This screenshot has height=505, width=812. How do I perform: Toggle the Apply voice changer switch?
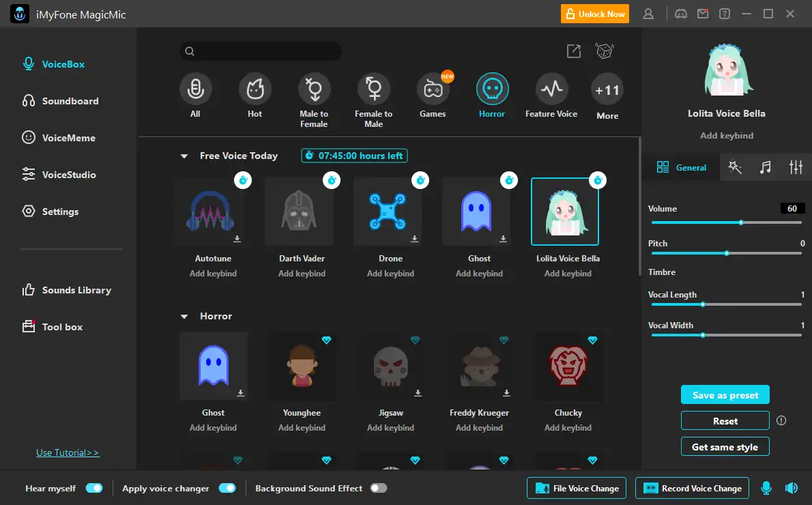coord(227,488)
